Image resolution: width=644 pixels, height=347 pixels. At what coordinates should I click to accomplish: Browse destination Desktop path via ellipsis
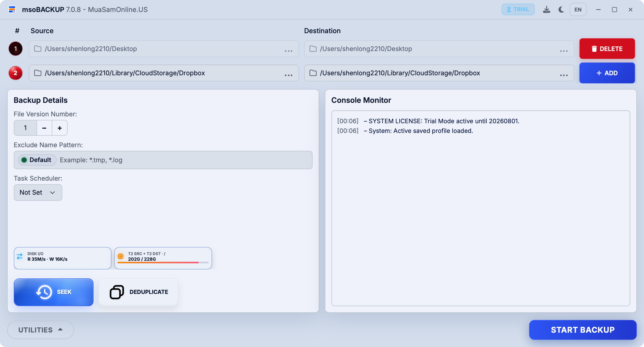coord(564,51)
